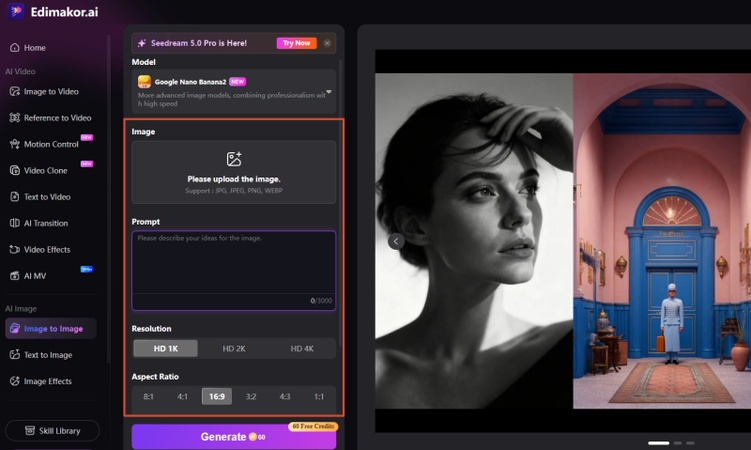Click the Skill Library icon
Screen dimensions: 751x450
point(30,430)
